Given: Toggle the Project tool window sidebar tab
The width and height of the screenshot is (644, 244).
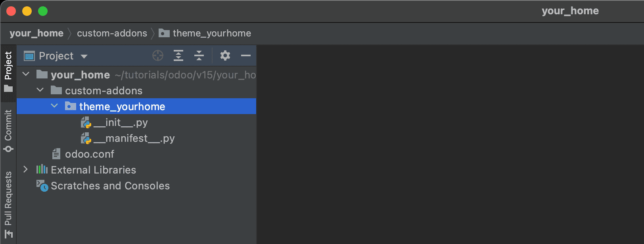Looking at the screenshot, I should [8, 72].
